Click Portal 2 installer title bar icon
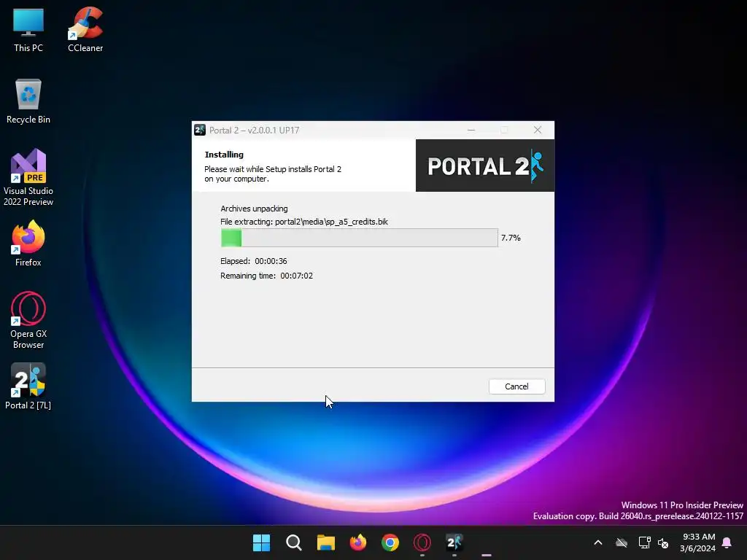Image resolution: width=747 pixels, height=560 pixels. (x=200, y=130)
